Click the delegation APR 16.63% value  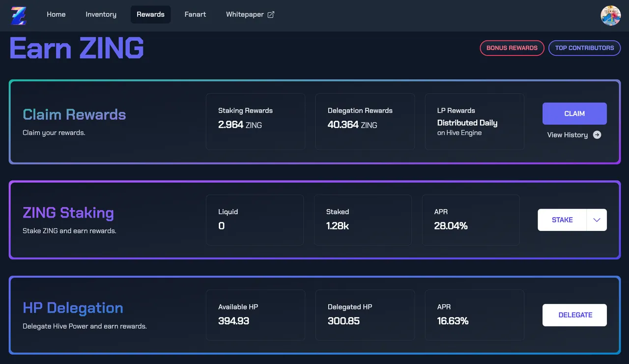[453, 321]
